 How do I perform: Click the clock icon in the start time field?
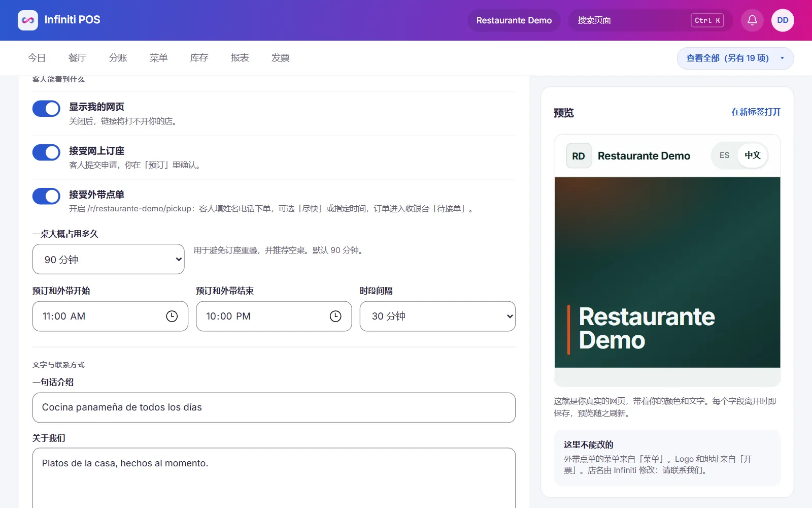(x=172, y=316)
